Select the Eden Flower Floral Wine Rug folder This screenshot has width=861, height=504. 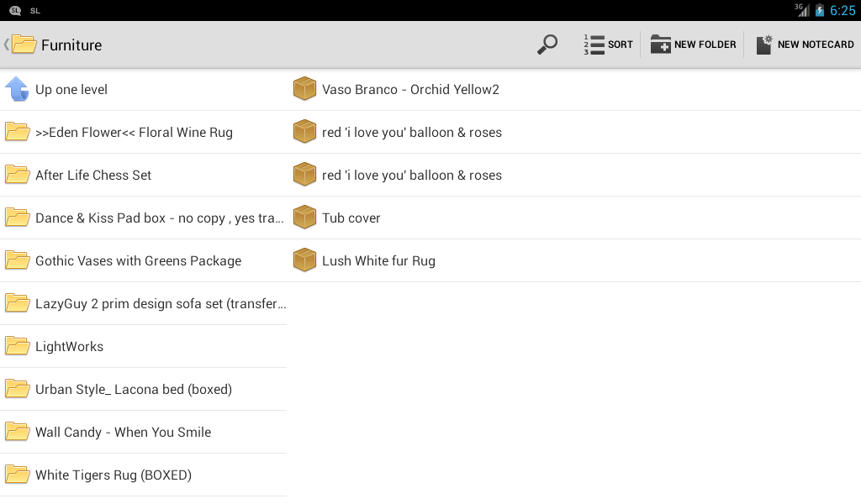coord(134,132)
